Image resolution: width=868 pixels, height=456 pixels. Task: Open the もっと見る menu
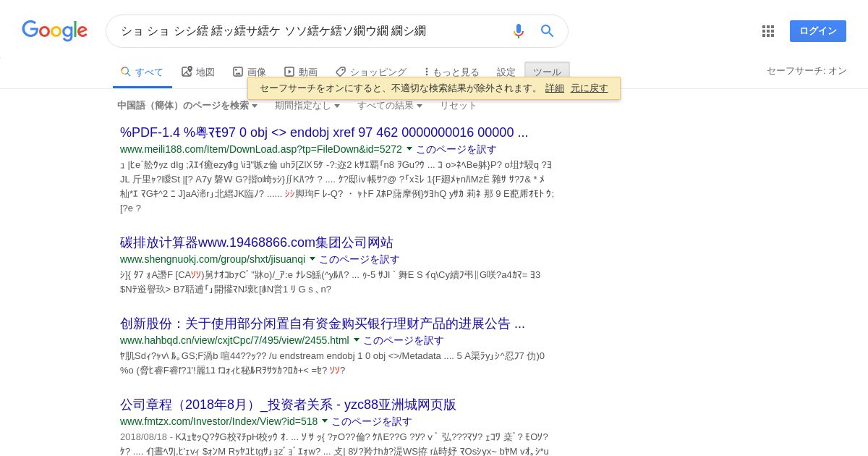click(x=452, y=72)
